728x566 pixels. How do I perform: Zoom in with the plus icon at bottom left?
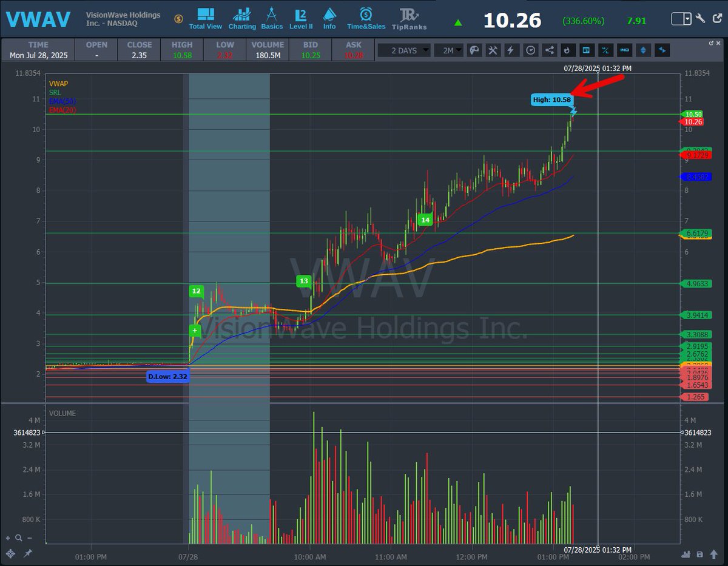8,537
